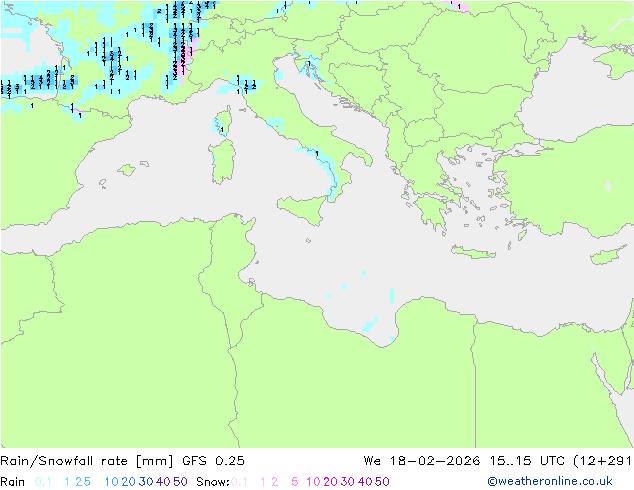Screen dimensions: 634x490
Task: Pick the Rain 20 legend value
Action: [x=129, y=482]
